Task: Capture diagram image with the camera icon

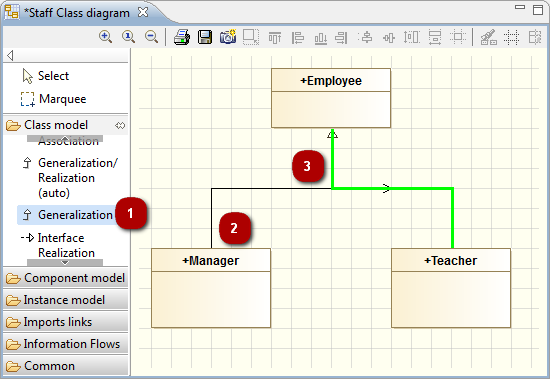Action: [228, 36]
